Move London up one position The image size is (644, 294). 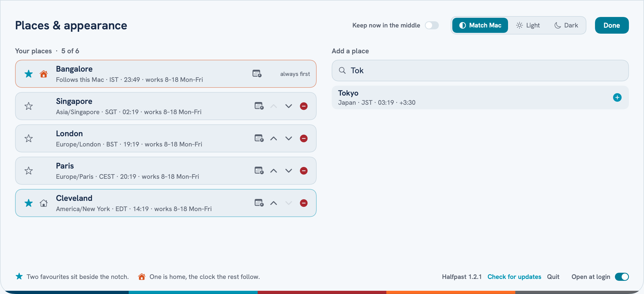click(x=274, y=138)
